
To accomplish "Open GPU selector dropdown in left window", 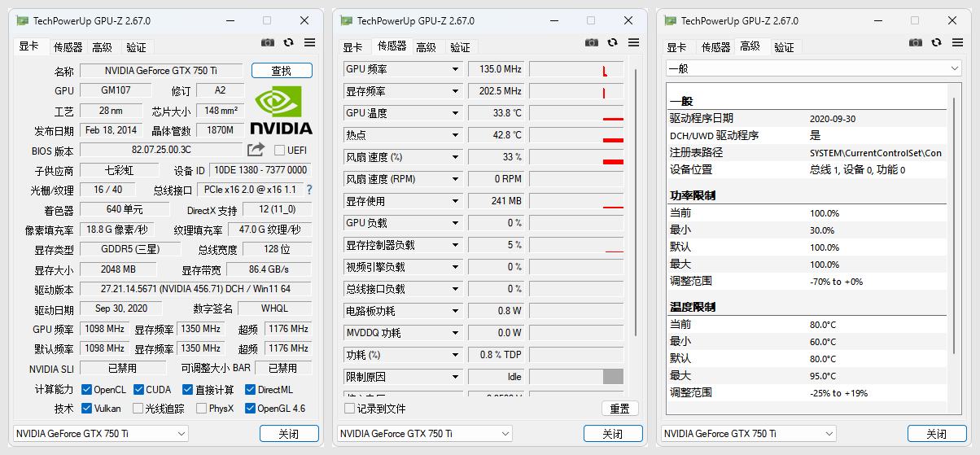I will 101,434.
